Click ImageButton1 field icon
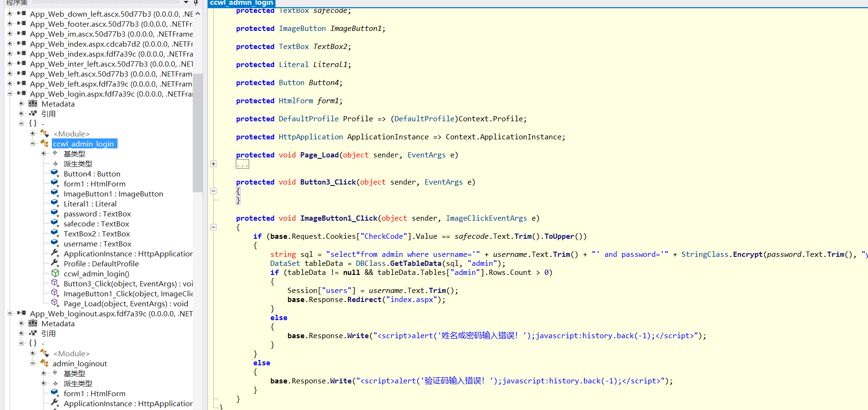The image size is (868, 410). (55, 193)
